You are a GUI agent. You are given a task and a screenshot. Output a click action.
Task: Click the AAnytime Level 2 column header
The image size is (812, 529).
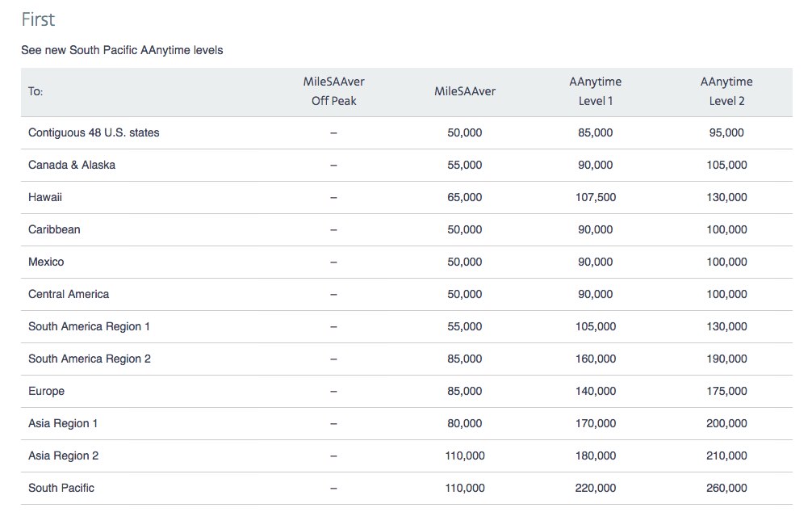[x=726, y=91]
